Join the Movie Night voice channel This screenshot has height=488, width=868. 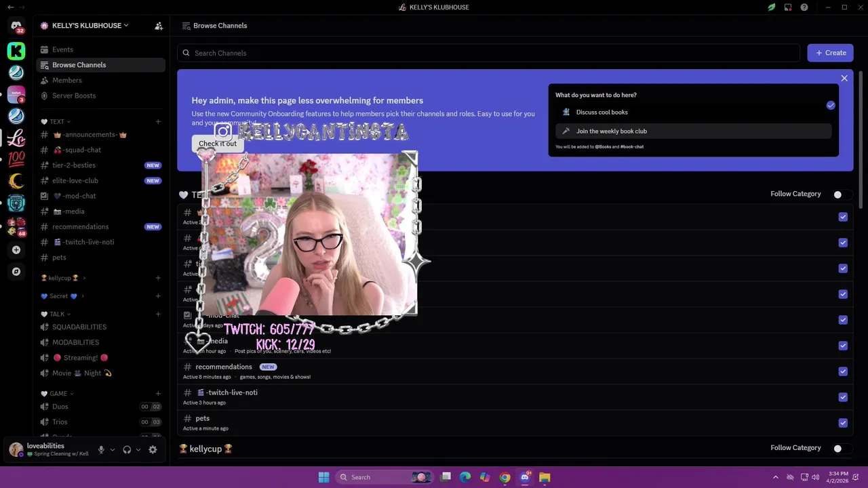click(100, 373)
